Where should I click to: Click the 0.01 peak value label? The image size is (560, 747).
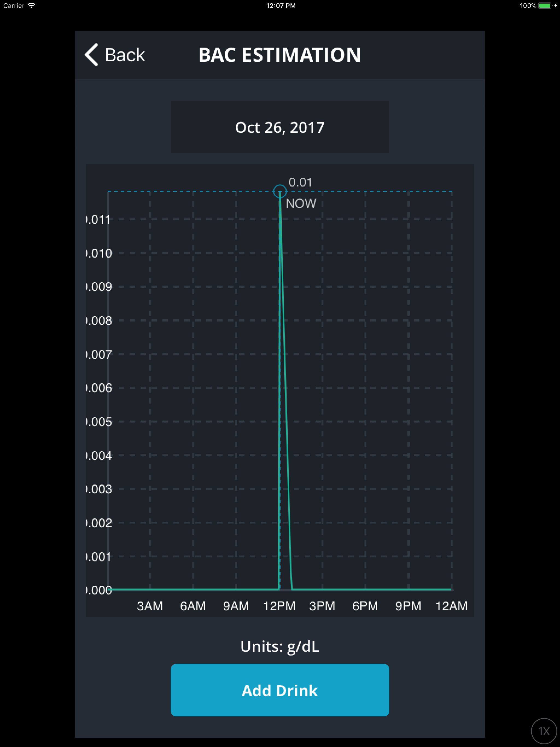(300, 182)
